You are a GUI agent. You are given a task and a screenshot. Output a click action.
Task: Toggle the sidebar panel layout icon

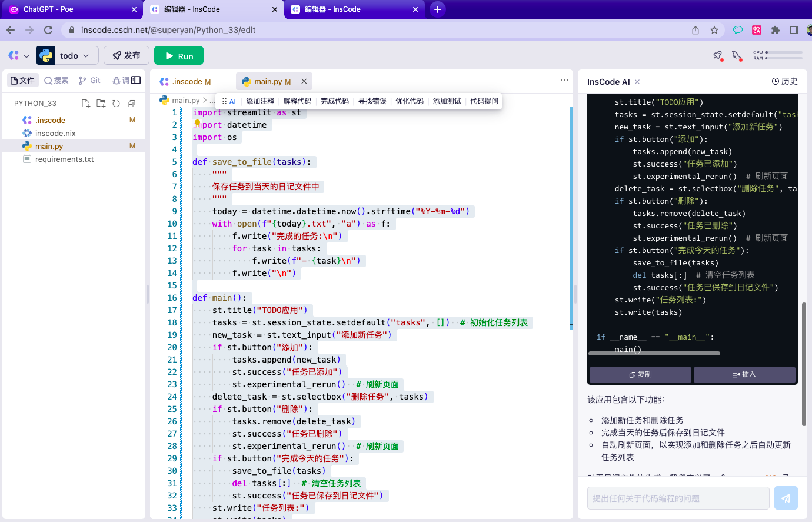pyautogui.click(x=136, y=80)
